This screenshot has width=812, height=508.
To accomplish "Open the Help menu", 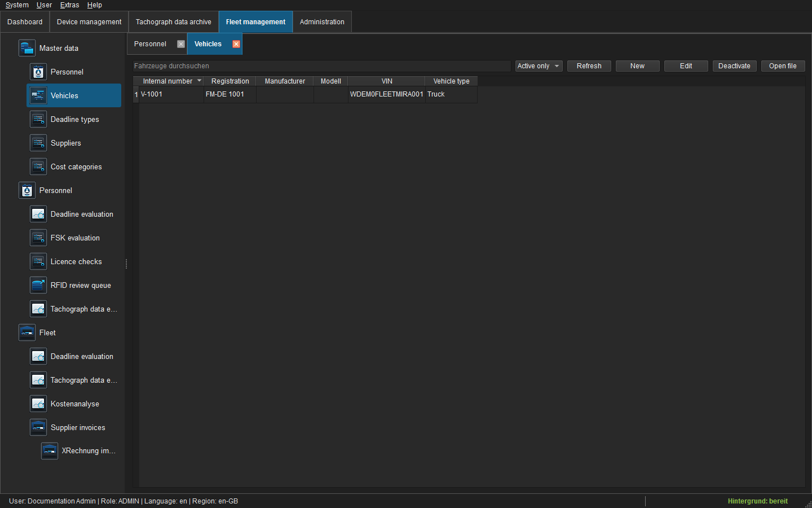I will 95,5.
